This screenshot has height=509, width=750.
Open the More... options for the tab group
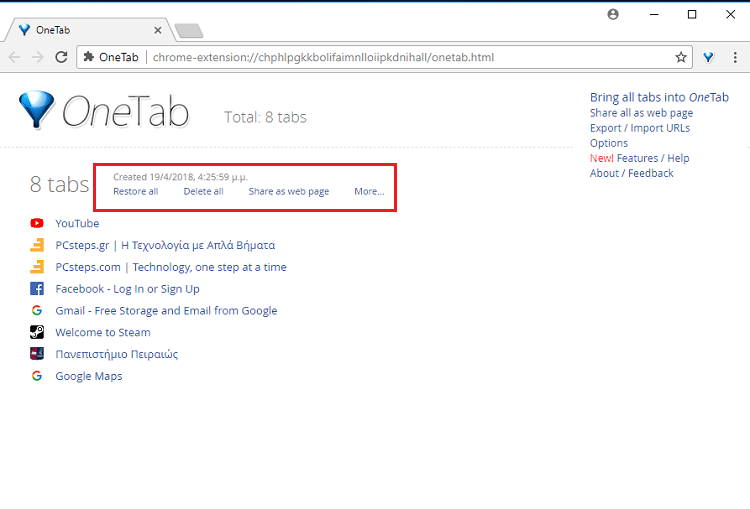(x=369, y=191)
